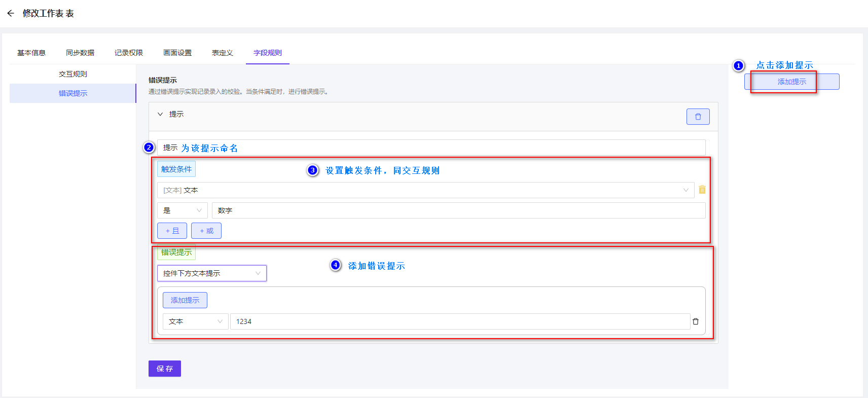Click the bold 错误提示 section heading
868x398 pixels.
click(163, 80)
